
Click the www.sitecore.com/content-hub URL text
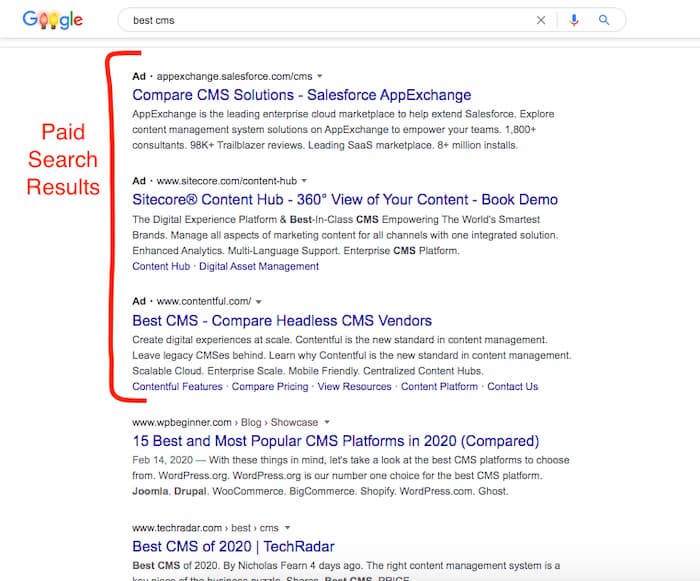226,181
